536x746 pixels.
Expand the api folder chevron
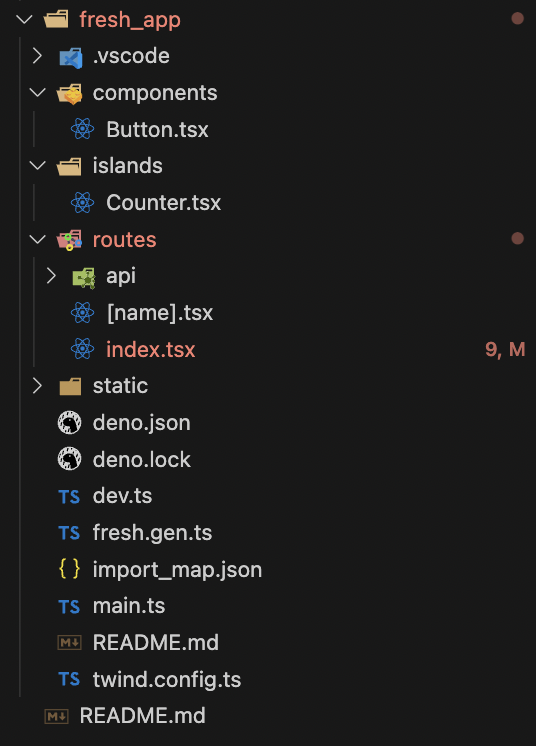coord(50,276)
